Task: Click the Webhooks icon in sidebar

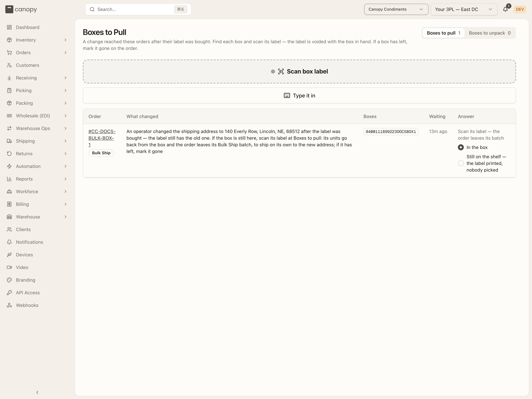Action: click(9, 305)
